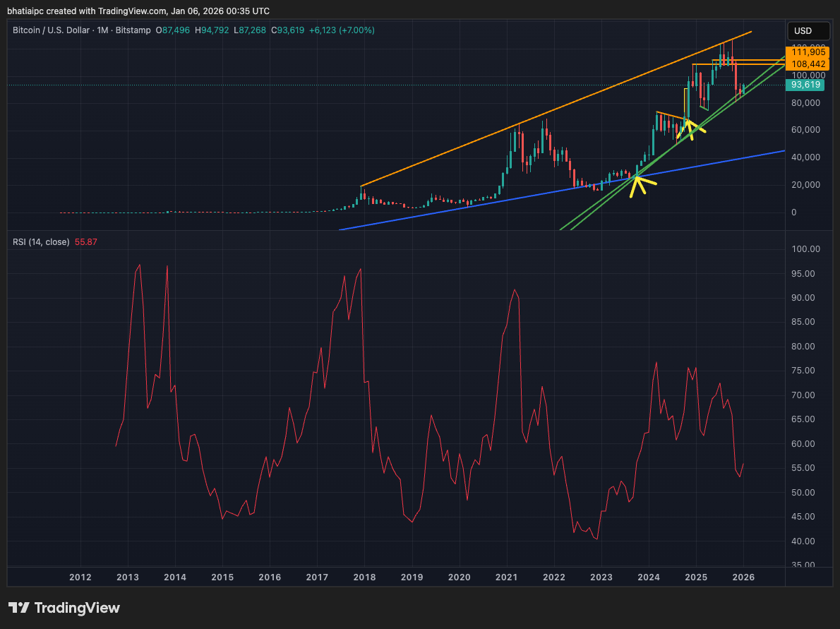Click the TradingView logo icon
The height and width of the screenshot is (629, 840).
pos(18,608)
